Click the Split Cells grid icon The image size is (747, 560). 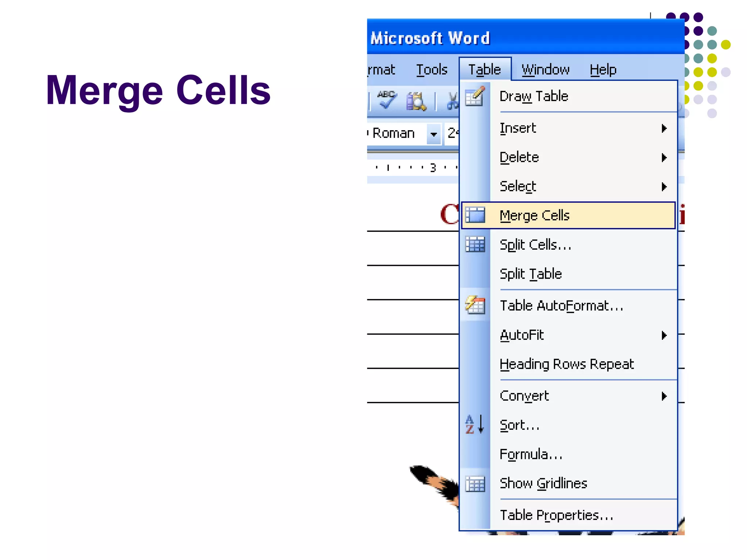[475, 244]
